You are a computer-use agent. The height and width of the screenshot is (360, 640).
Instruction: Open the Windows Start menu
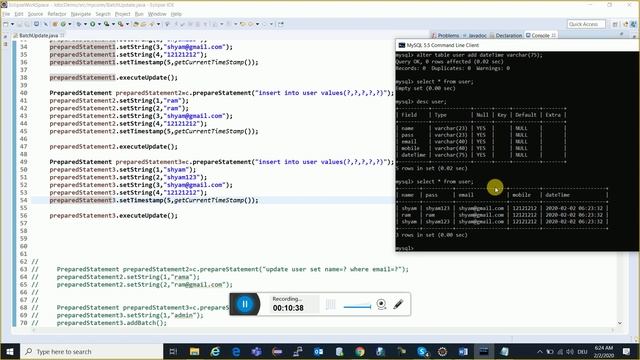point(10,351)
